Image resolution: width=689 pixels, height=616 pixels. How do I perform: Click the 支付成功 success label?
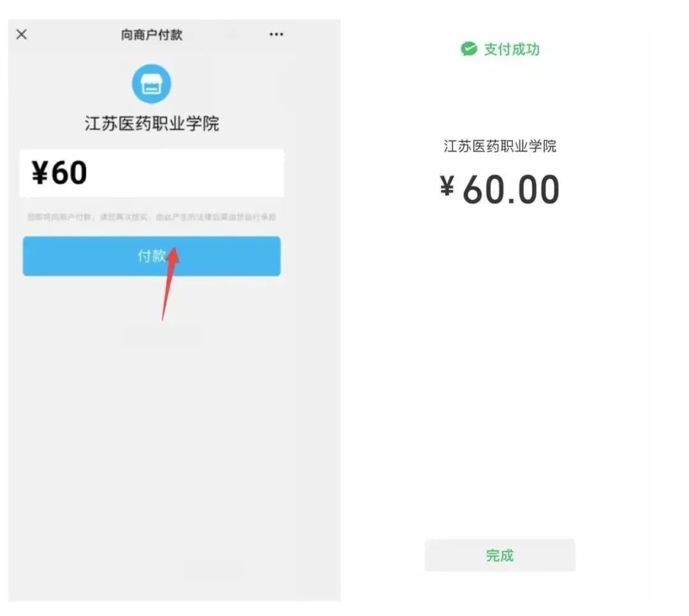point(512,49)
